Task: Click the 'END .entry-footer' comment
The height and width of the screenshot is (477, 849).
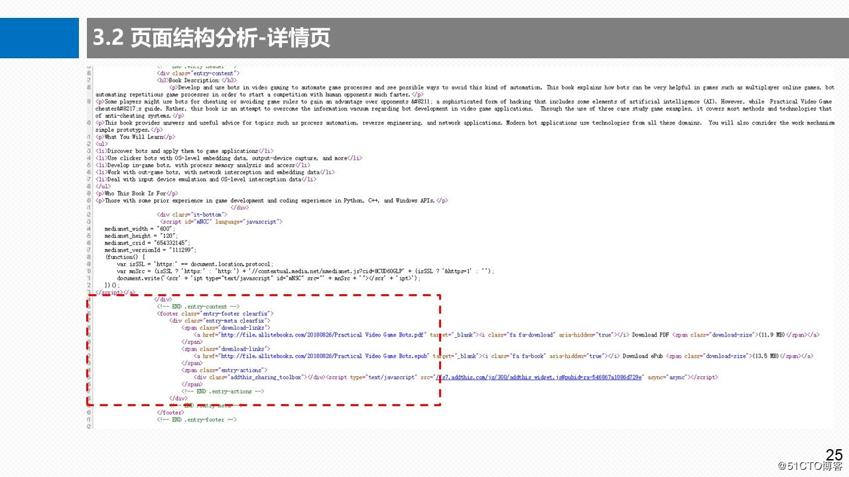Action: (197, 419)
